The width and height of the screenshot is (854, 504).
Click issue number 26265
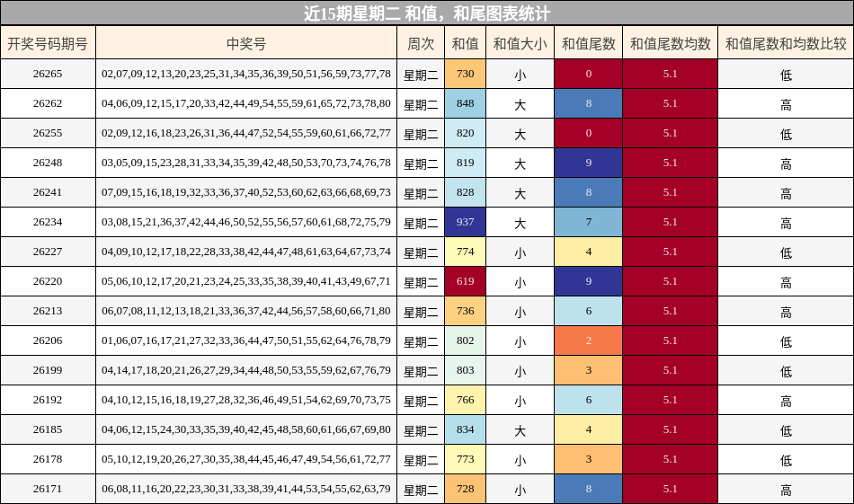point(48,74)
